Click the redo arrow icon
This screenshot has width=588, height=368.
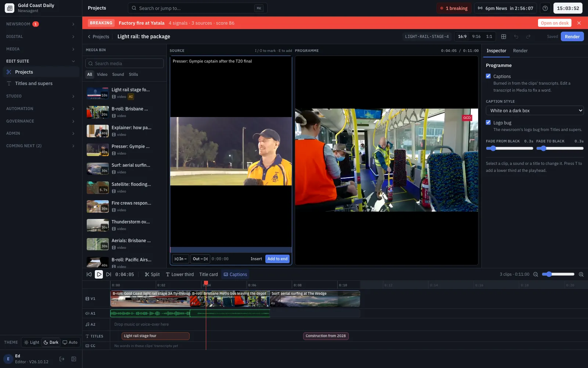click(528, 36)
